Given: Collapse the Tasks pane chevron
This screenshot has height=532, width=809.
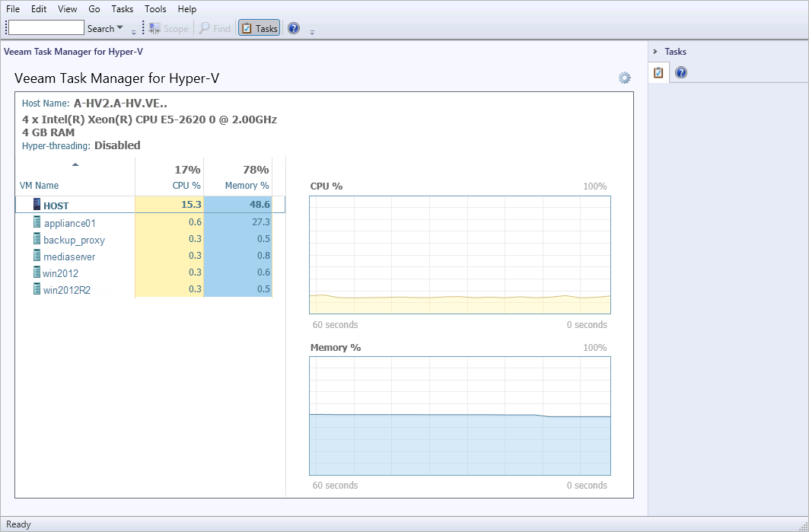Looking at the screenshot, I should click(x=655, y=52).
